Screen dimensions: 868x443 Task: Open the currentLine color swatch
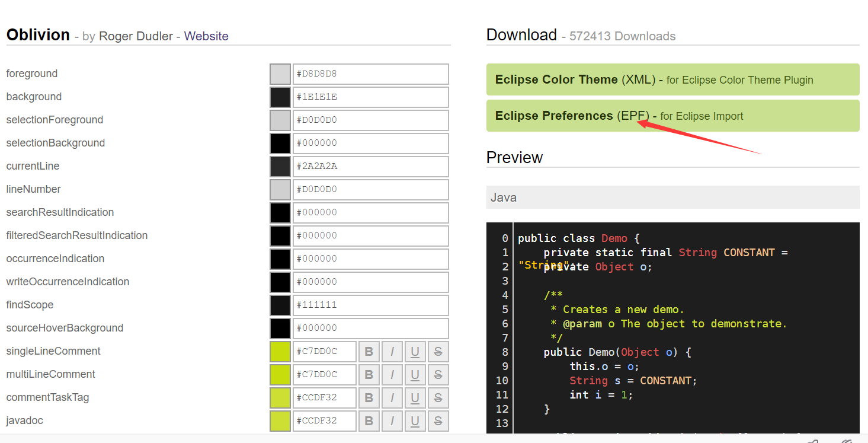[x=280, y=167]
